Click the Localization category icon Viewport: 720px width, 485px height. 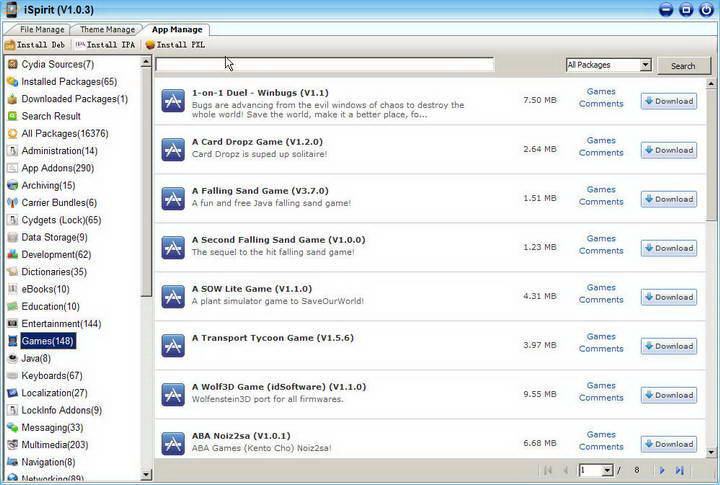[12, 393]
